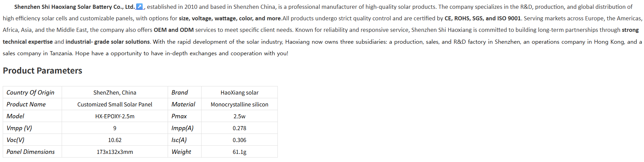Click the bold OEM and ODM text

click(x=173, y=30)
